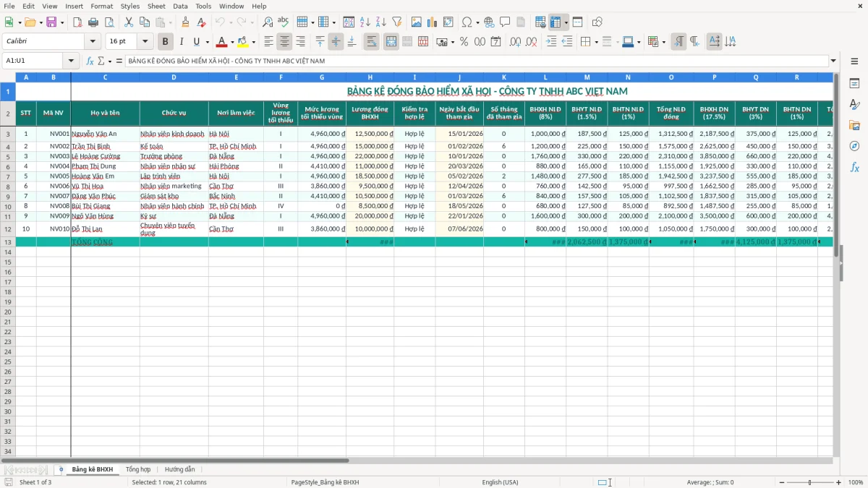Toggle Underline formatting
This screenshot has height=488, width=868.
coord(197,42)
